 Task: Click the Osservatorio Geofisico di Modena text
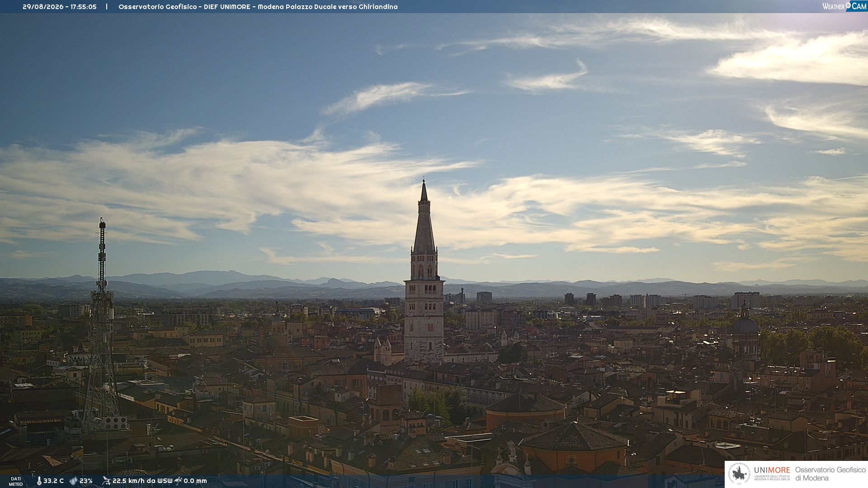(x=830, y=474)
